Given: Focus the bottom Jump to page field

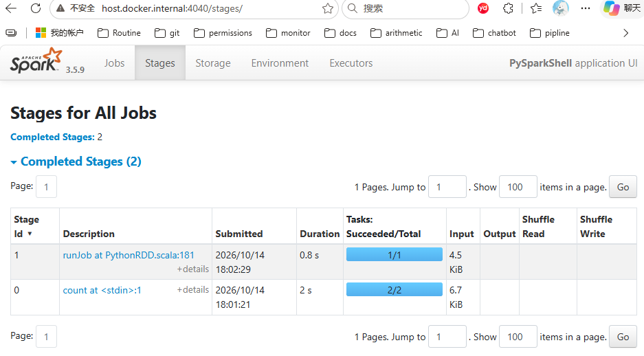Looking at the screenshot, I should [x=447, y=337].
